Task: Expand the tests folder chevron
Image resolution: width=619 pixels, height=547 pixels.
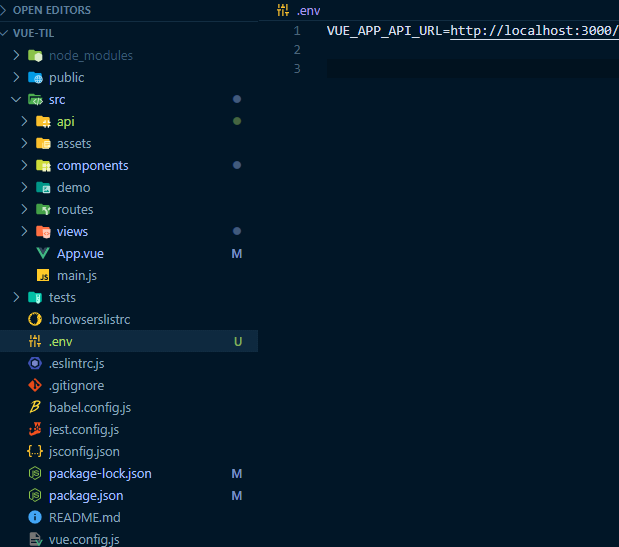Action: coord(16,297)
